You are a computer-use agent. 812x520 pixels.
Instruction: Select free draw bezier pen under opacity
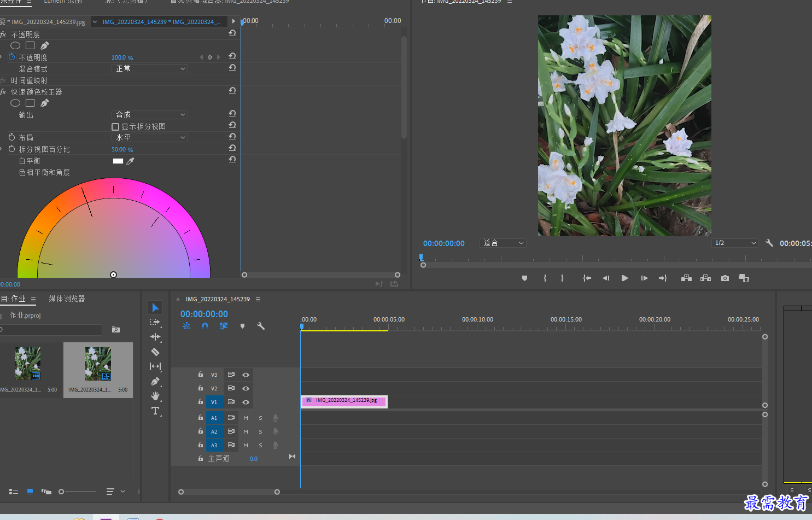[45, 45]
